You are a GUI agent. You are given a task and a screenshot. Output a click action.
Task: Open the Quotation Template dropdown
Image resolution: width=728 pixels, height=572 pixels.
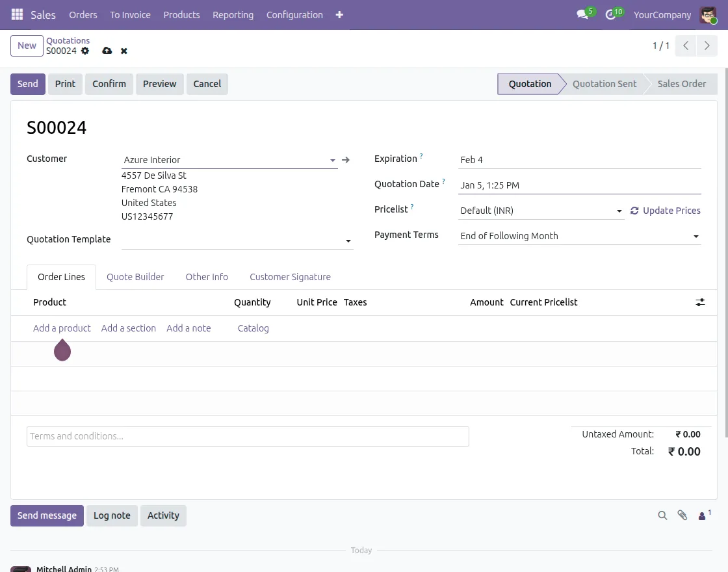click(348, 241)
